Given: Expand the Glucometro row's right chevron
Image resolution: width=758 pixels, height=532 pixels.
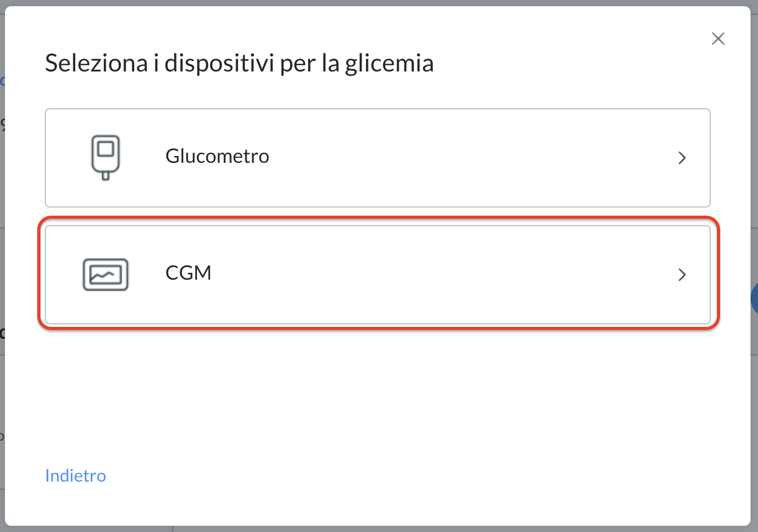Looking at the screenshot, I should [682, 158].
